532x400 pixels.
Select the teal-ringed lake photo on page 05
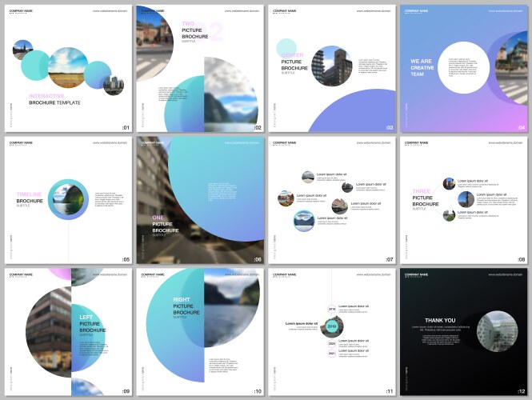tap(68, 199)
